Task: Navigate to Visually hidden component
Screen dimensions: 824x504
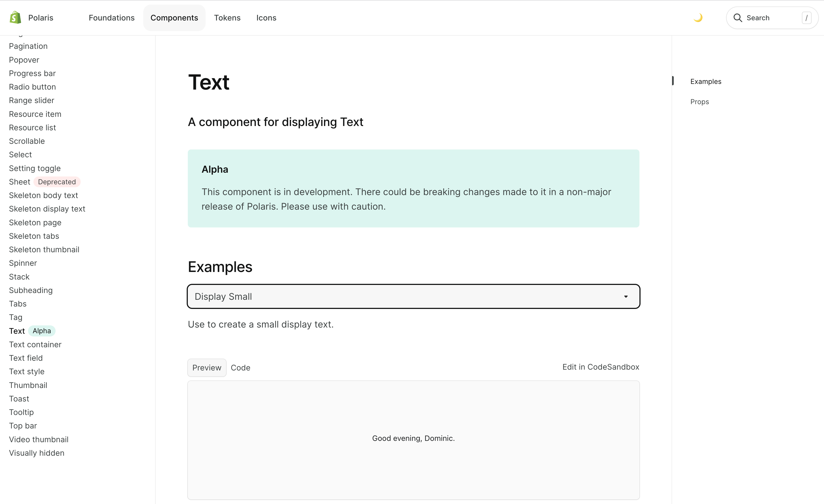Action: click(x=36, y=453)
